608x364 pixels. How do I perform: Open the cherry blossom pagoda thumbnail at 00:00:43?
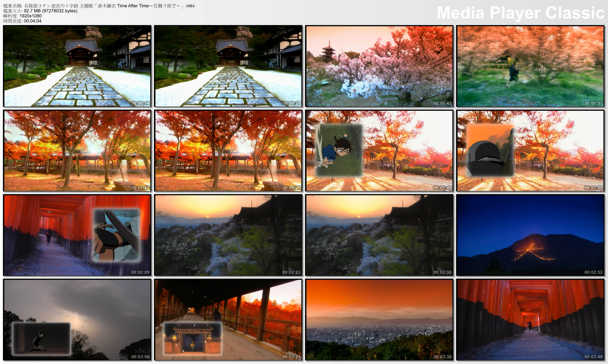[379, 66]
